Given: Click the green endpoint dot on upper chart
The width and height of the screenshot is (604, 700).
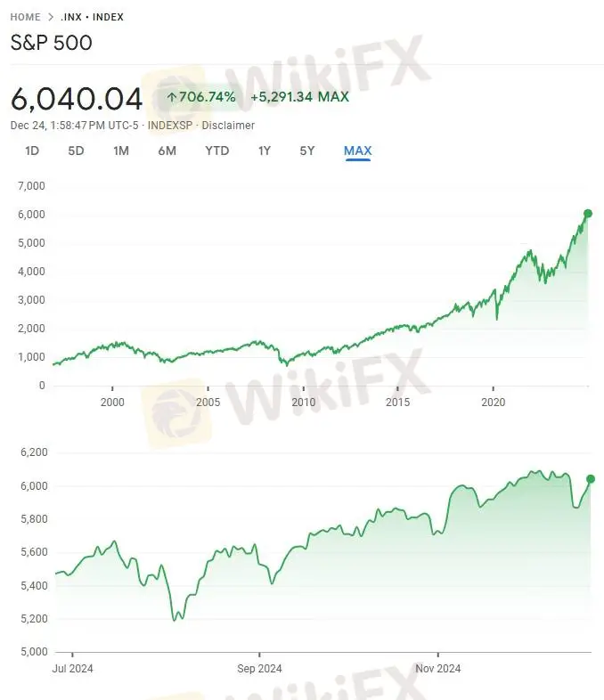Looking at the screenshot, I should click(x=588, y=214).
